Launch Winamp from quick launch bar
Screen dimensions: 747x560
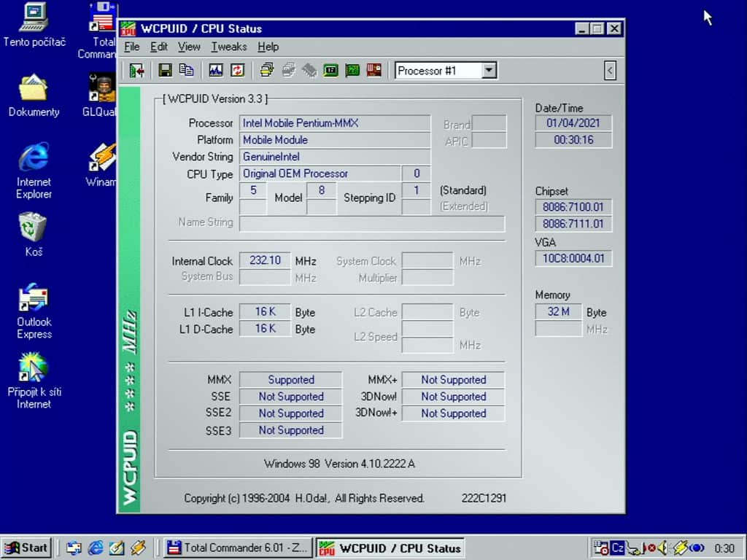pyautogui.click(x=138, y=548)
